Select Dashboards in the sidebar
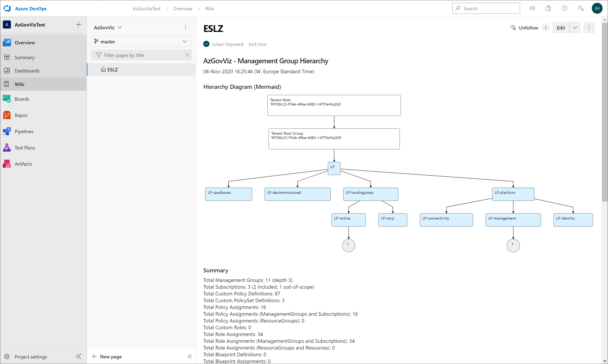This screenshot has width=608, height=364. pyautogui.click(x=27, y=71)
